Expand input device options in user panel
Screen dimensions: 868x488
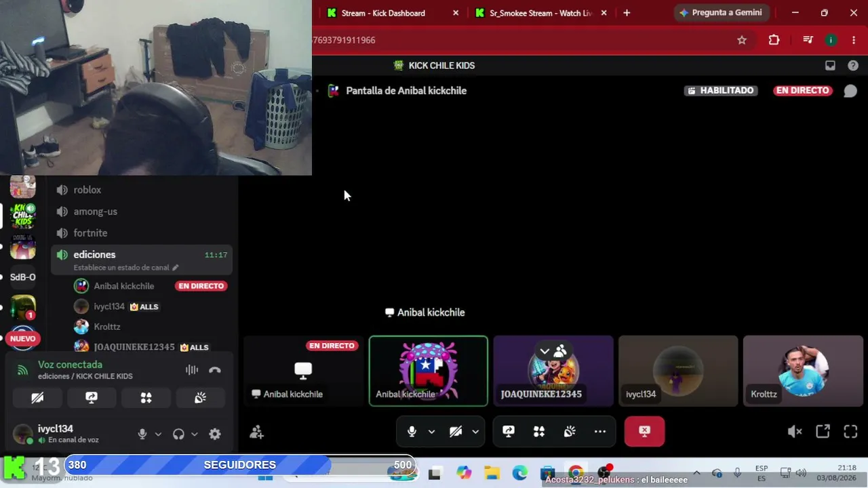coord(158,434)
